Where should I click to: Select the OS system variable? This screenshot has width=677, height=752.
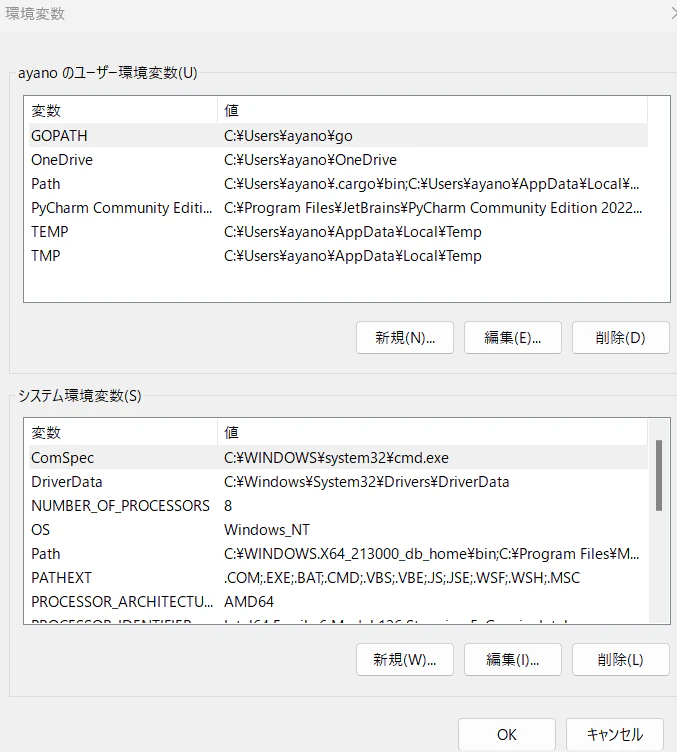click(338, 529)
